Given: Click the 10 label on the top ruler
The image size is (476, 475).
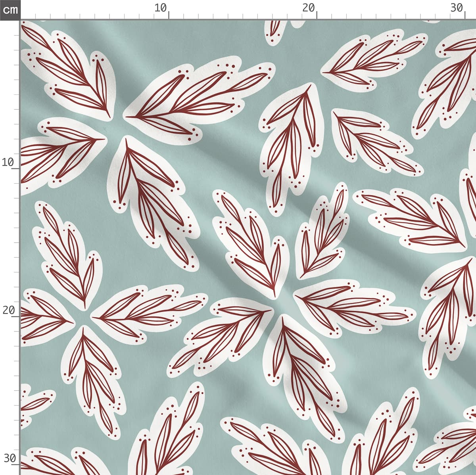Looking at the screenshot, I should point(161,8).
